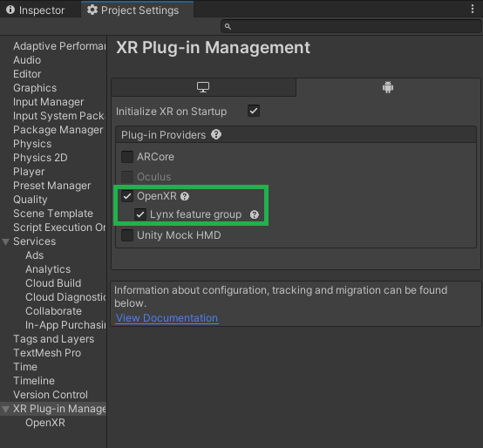Image resolution: width=483 pixels, height=448 pixels.
Task: Enable the ARCore plug-in provider
Action: (x=127, y=157)
